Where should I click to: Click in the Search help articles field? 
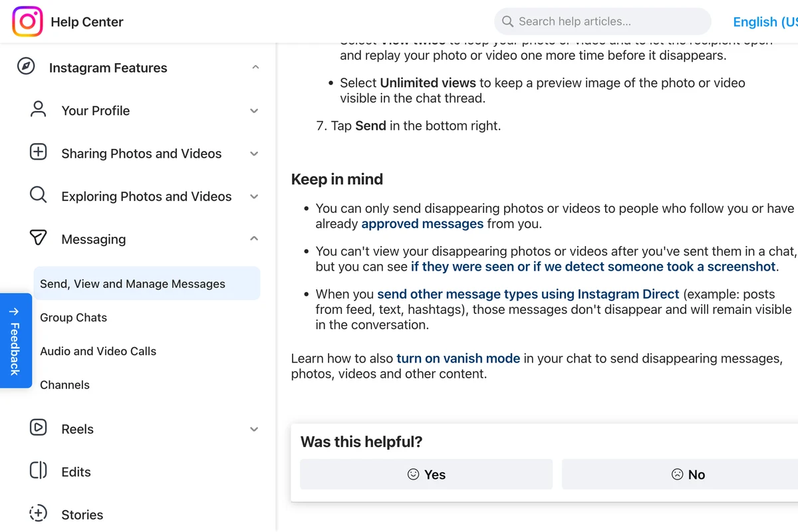tap(602, 21)
